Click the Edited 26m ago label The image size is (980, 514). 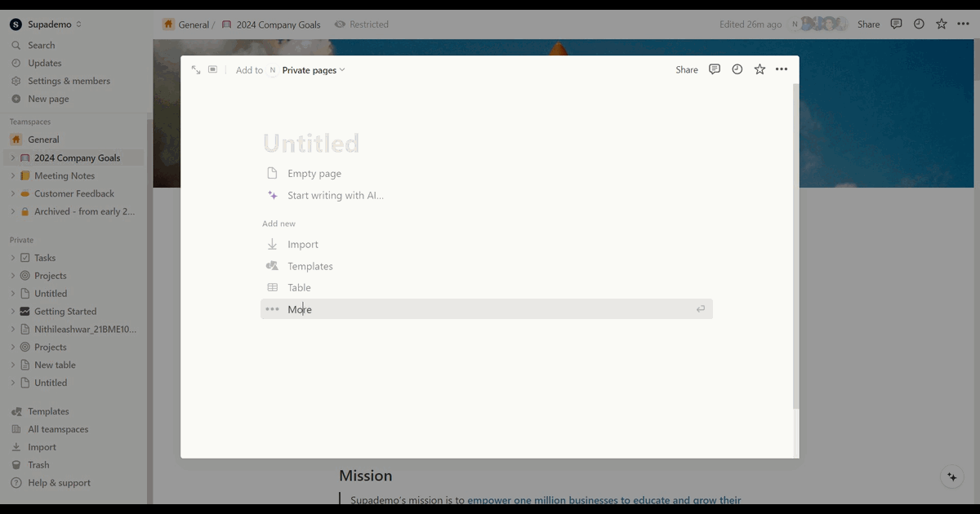click(751, 24)
